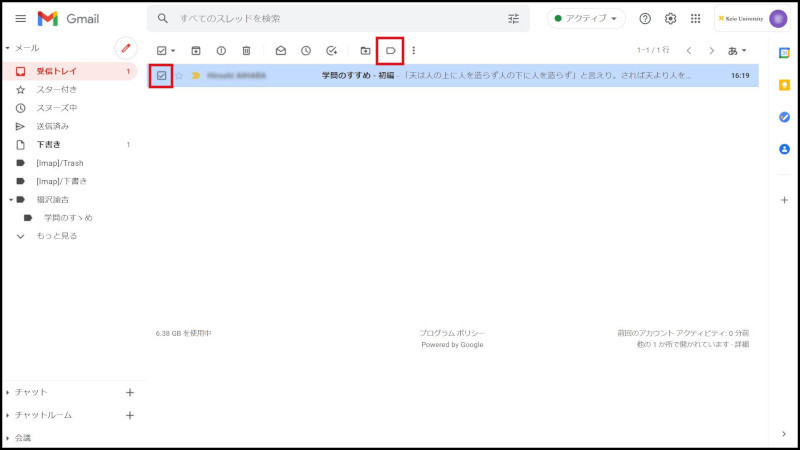This screenshot has height=450, width=800.
Task: Delete the selected email with trash icon
Action: point(246,50)
